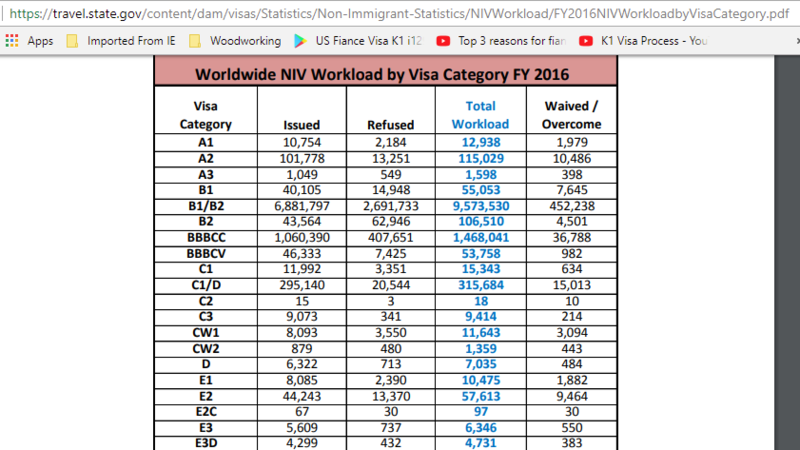
Task: Select the C1/D visa category cell
Action: 205,286
